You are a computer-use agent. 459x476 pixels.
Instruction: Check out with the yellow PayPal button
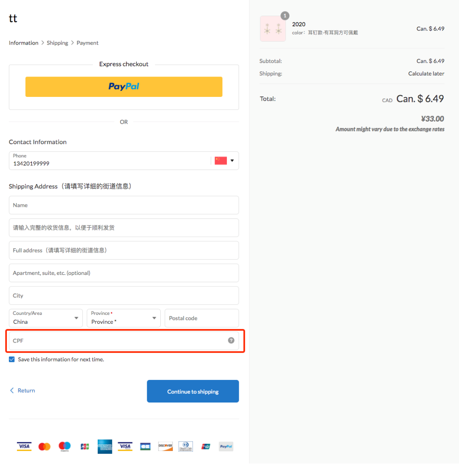point(124,87)
